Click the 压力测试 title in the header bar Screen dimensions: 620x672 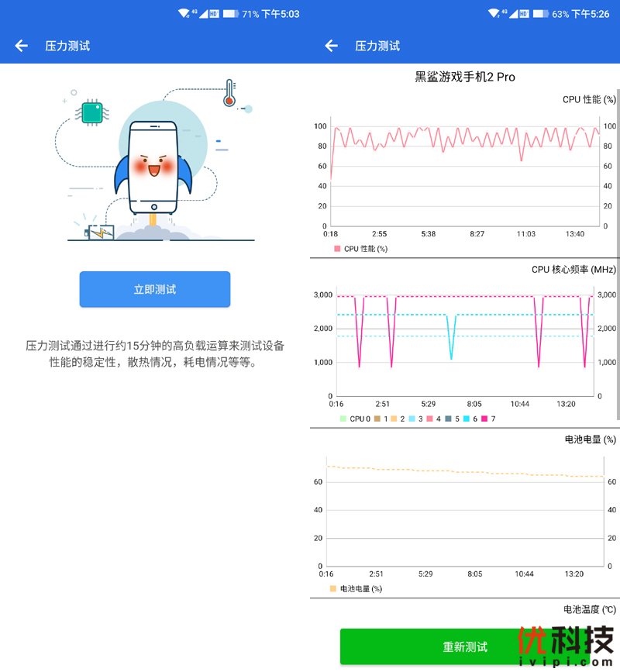click(x=68, y=46)
